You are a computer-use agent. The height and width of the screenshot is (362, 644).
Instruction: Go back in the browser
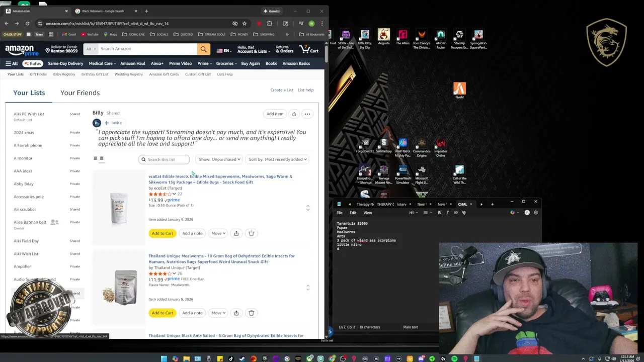click(x=6, y=24)
